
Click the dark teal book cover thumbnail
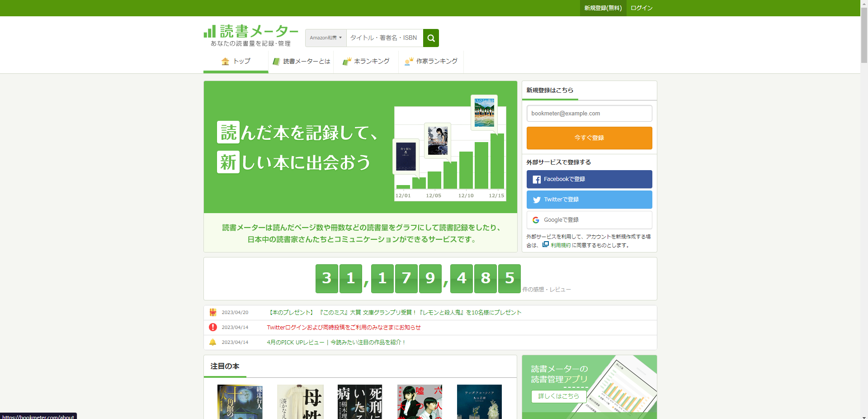(x=479, y=402)
